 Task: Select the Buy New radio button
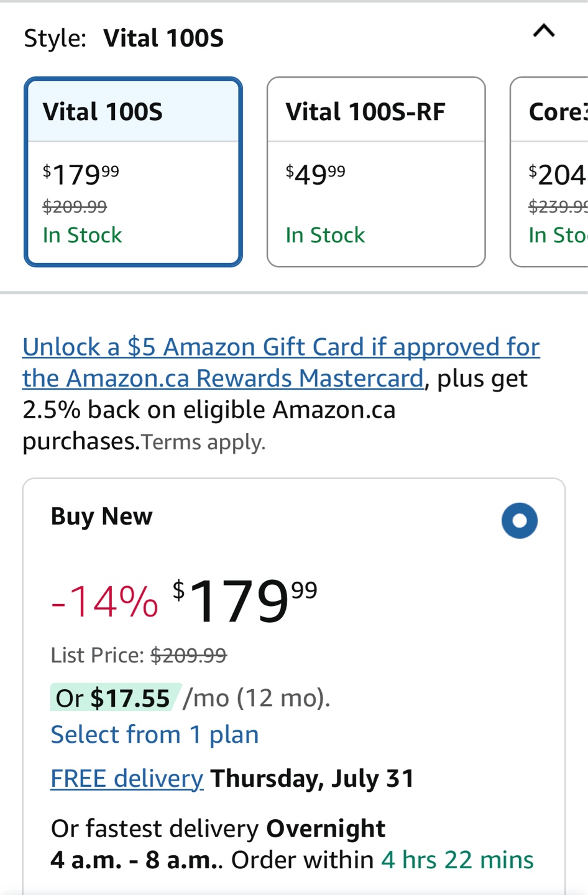click(520, 520)
